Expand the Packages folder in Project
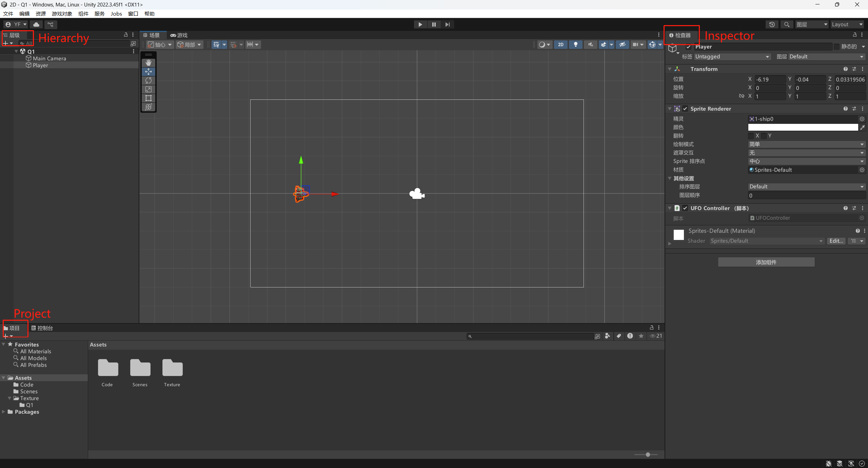The height and width of the screenshot is (468, 868). point(4,412)
